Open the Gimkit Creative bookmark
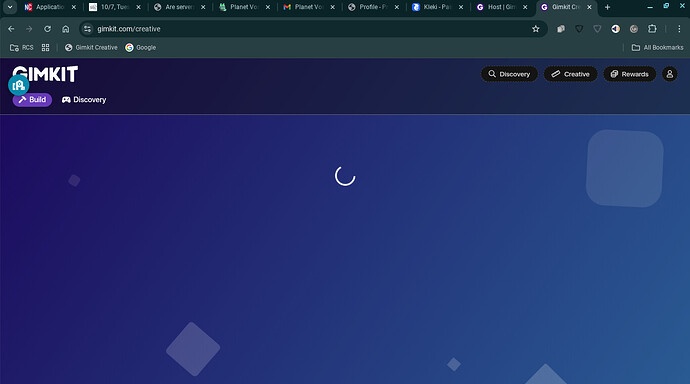 (x=91, y=48)
